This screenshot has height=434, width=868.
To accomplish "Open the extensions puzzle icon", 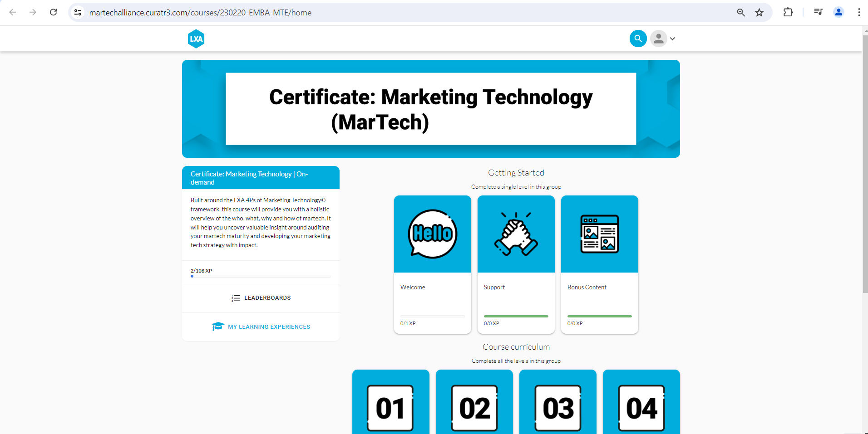I will coord(788,12).
